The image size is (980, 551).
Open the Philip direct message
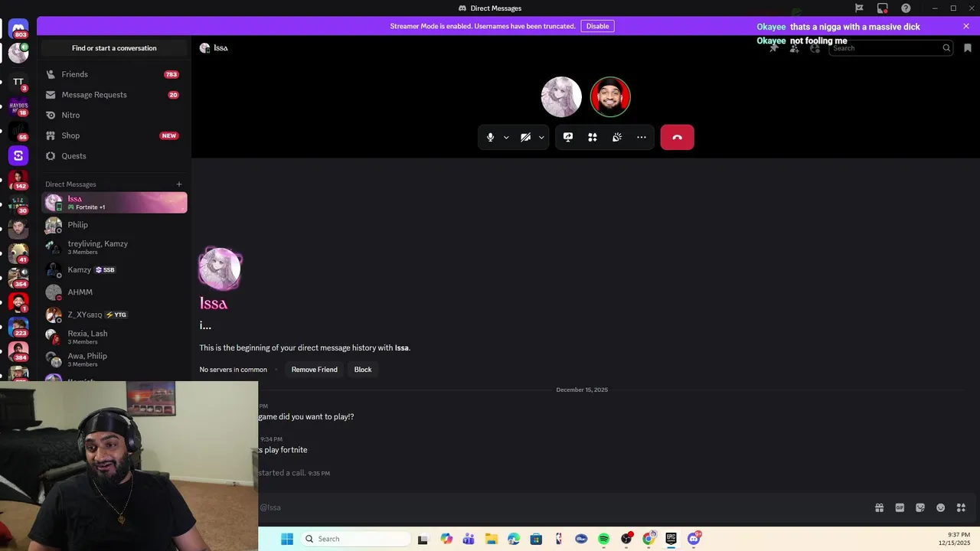114,225
